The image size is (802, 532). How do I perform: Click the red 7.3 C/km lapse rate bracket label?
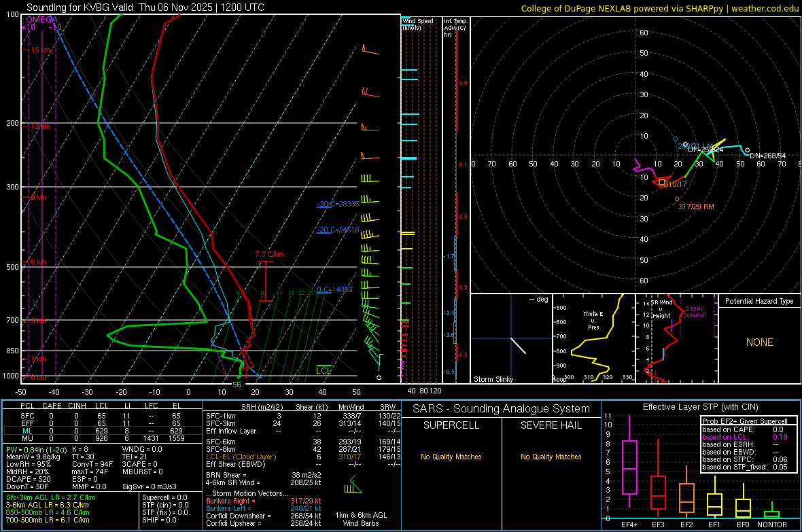[269, 254]
